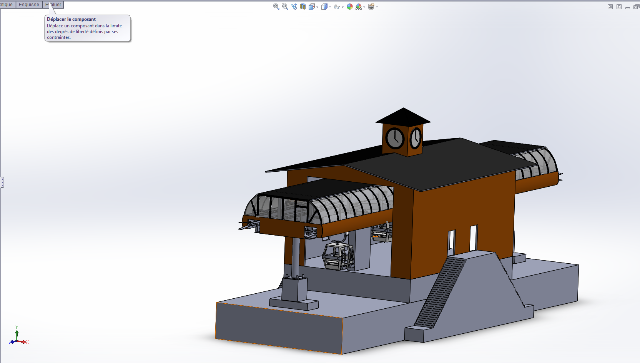Click the Zoom to Fit magnifier icon
The image size is (640, 363).
tap(276, 7)
